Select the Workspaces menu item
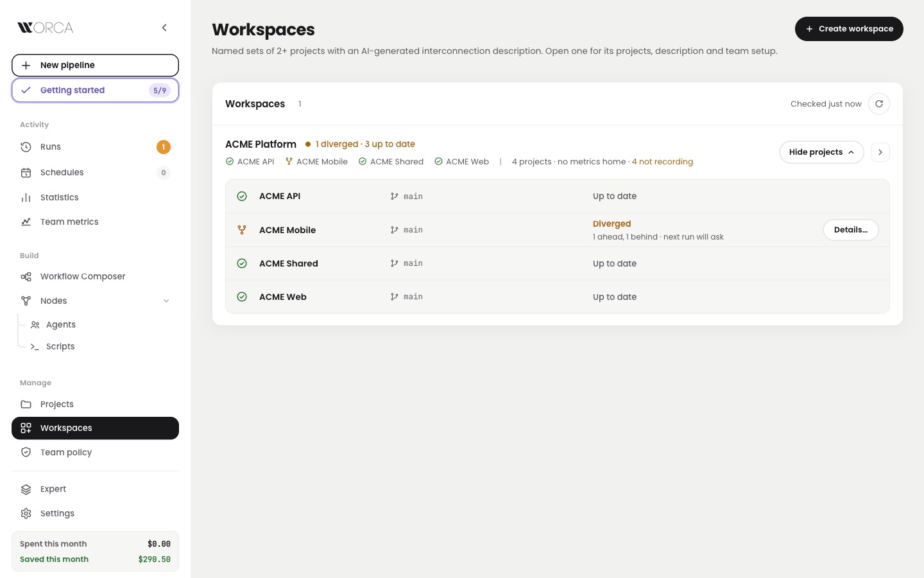924x578 pixels. pyautogui.click(x=95, y=428)
